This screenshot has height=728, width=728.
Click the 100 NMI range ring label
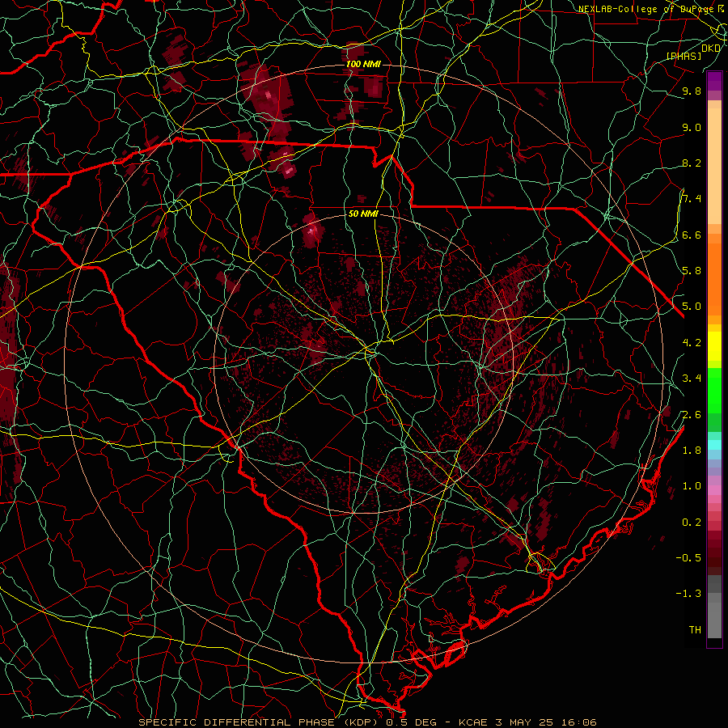tap(363, 64)
